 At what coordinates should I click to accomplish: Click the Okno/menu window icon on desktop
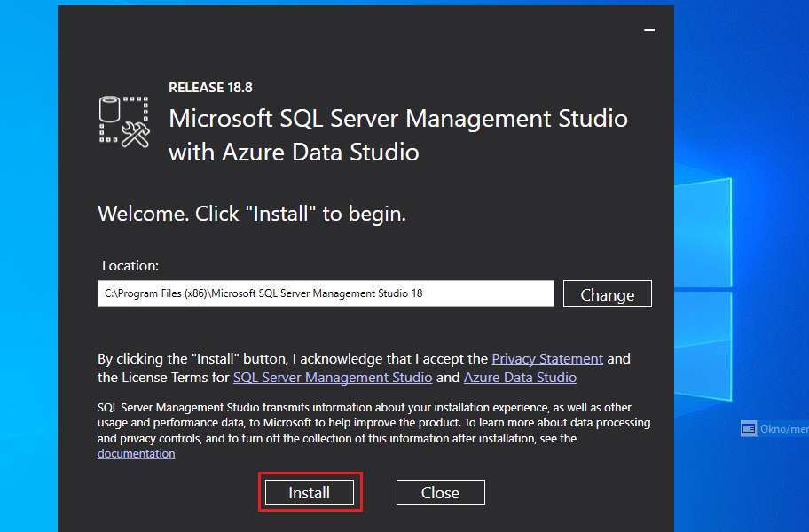pos(750,429)
